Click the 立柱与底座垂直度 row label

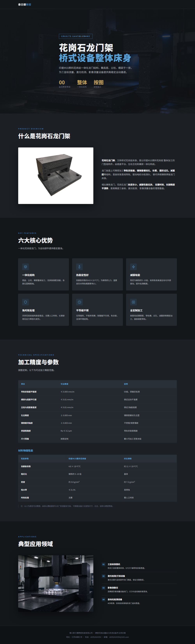(x=29, y=407)
